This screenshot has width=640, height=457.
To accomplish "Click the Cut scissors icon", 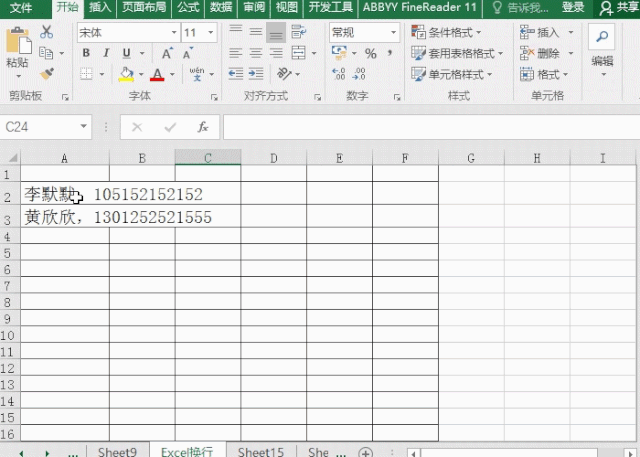I will 47,32.
